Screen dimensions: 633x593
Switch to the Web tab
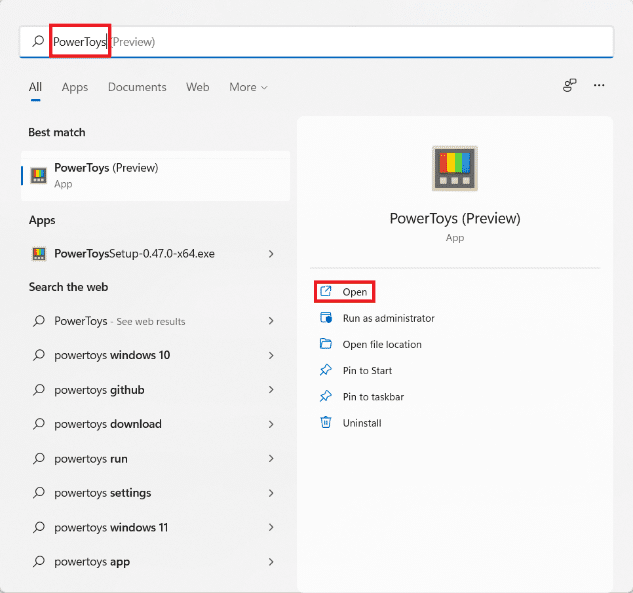(x=197, y=87)
